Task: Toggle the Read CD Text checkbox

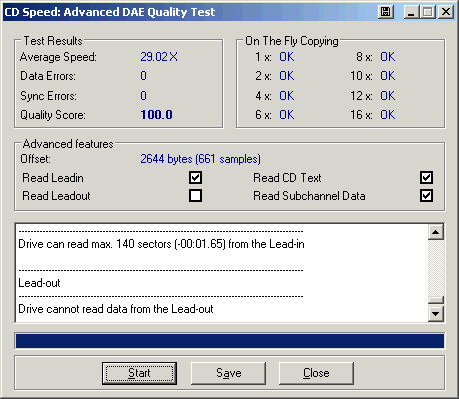Action: pyautogui.click(x=426, y=177)
